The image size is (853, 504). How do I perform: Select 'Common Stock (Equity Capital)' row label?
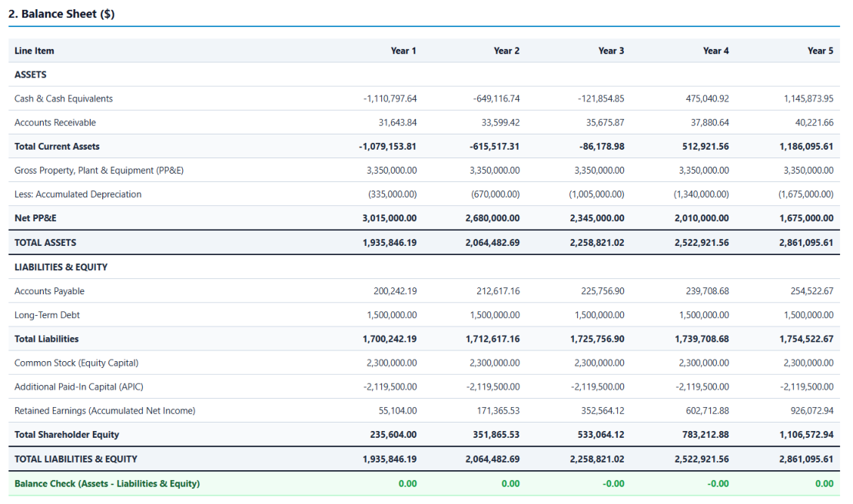tap(76, 363)
